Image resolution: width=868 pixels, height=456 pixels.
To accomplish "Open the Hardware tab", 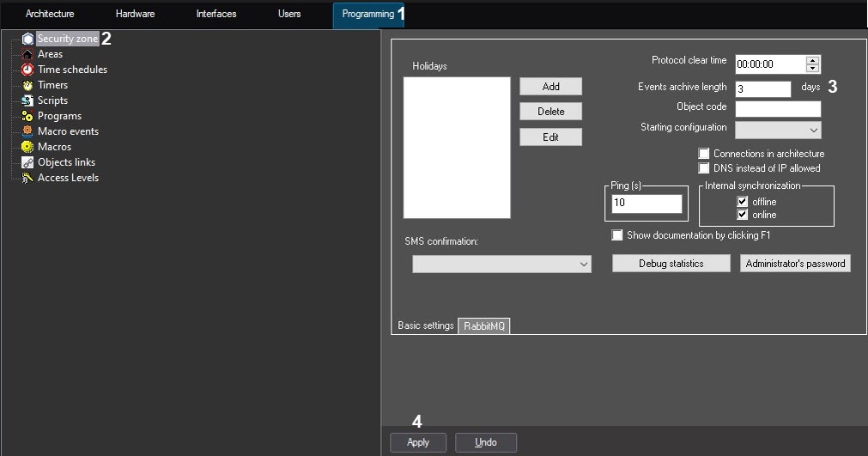I will (135, 14).
